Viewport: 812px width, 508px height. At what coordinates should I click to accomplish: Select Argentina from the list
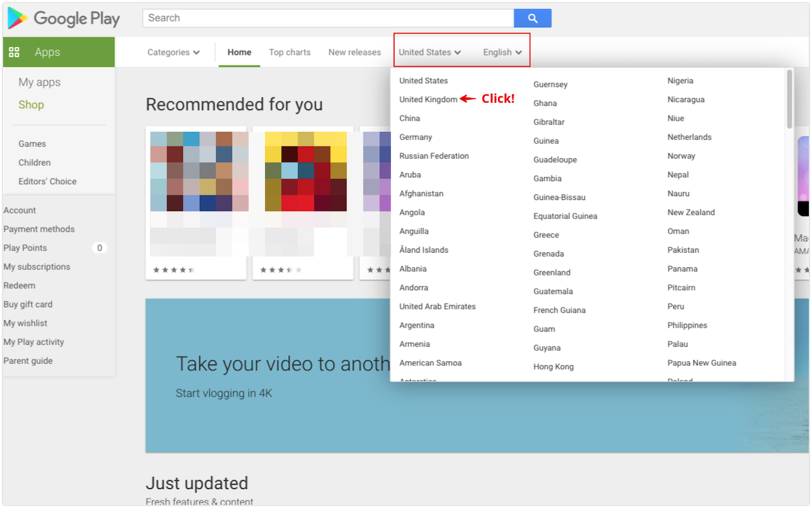417,325
